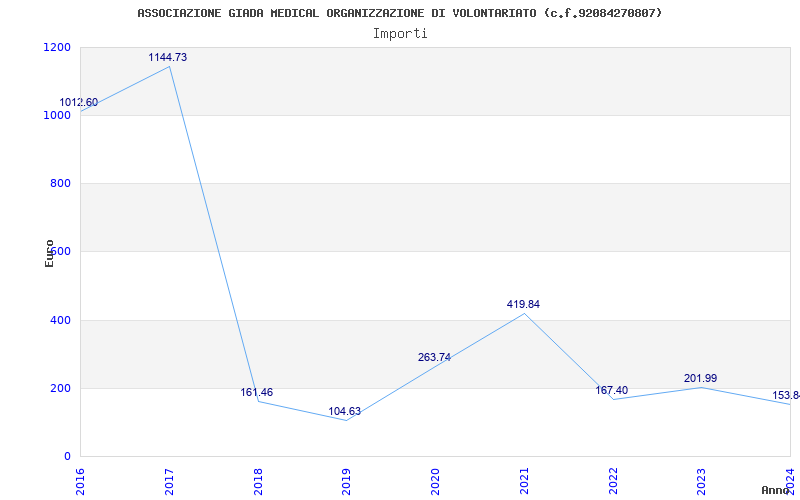Click the 104.63 value for 2019
This screenshot has height=500, width=800.
344,411
